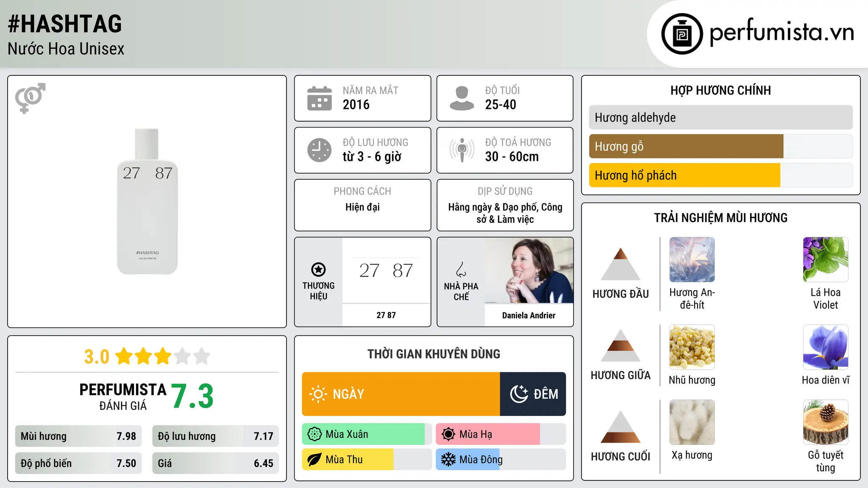Click the perfumista.vn perfume bottle logo icon
The image size is (868, 488).
click(682, 34)
